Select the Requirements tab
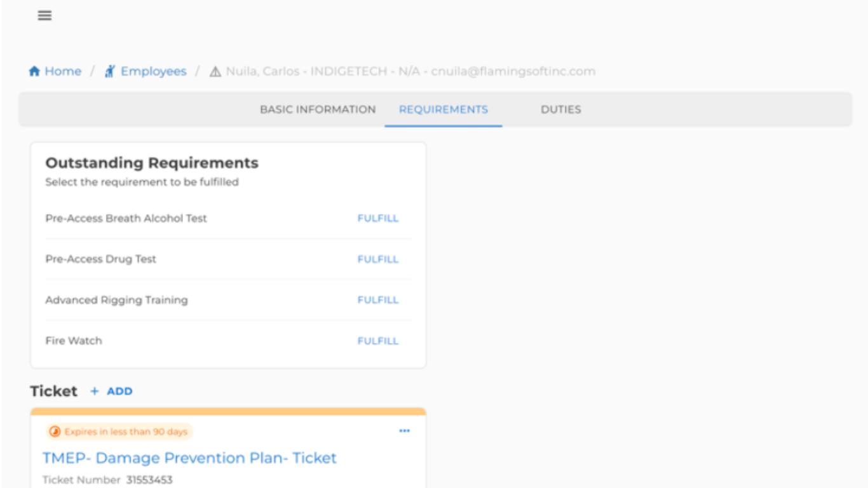The height and width of the screenshot is (488, 868). (x=443, y=109)
